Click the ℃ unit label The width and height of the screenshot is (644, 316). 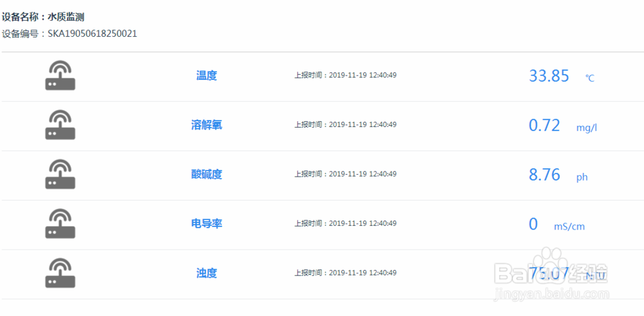click(x=590, y=78)
